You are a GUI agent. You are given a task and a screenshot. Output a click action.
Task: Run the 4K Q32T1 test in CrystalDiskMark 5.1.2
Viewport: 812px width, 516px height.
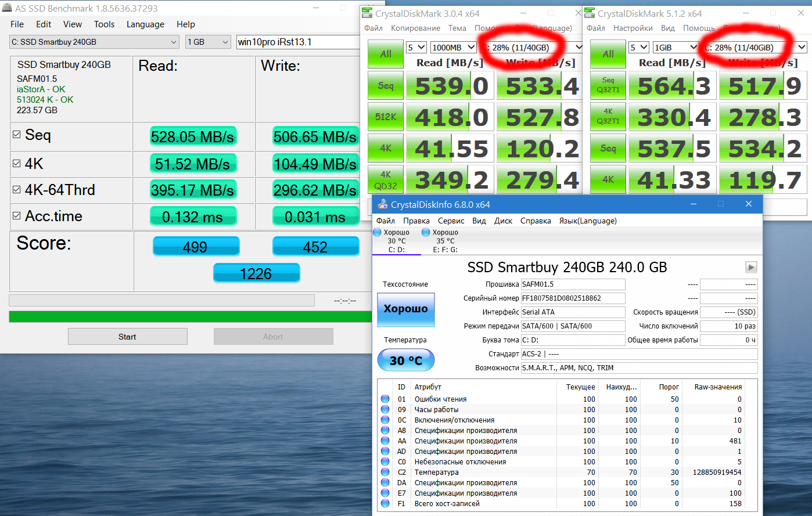point(608,117)
